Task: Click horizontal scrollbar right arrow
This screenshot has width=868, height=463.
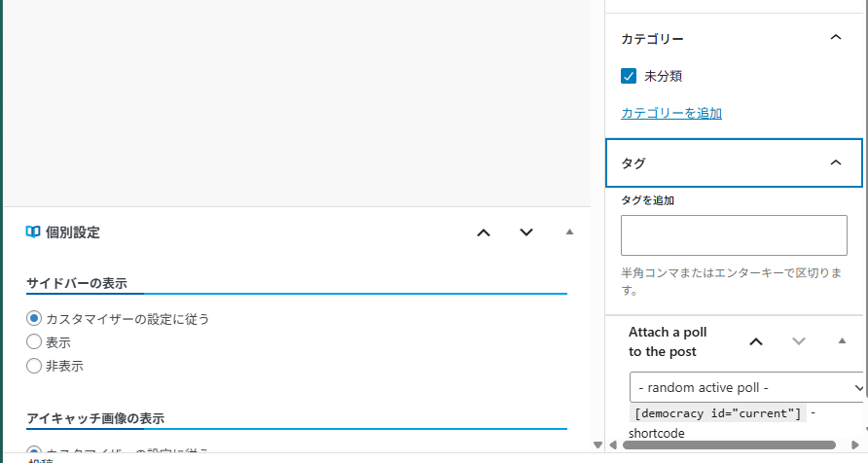Action: click(855, 445)
